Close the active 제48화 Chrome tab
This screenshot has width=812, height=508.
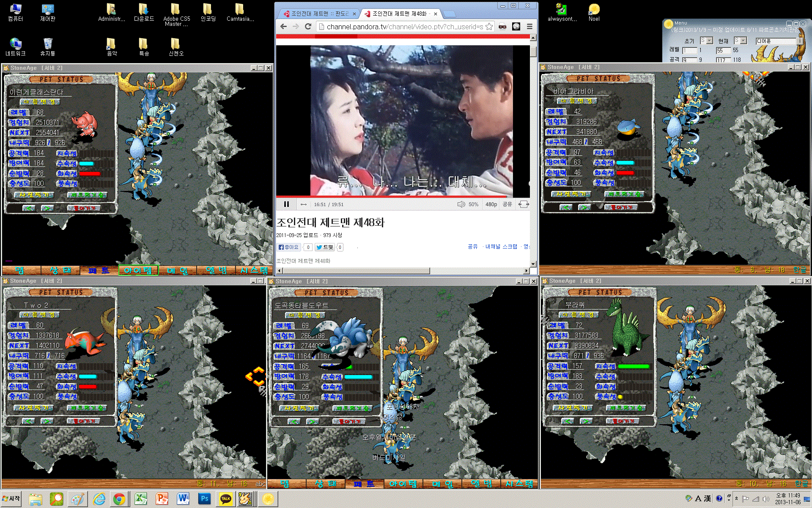click(x=436, y=14)
